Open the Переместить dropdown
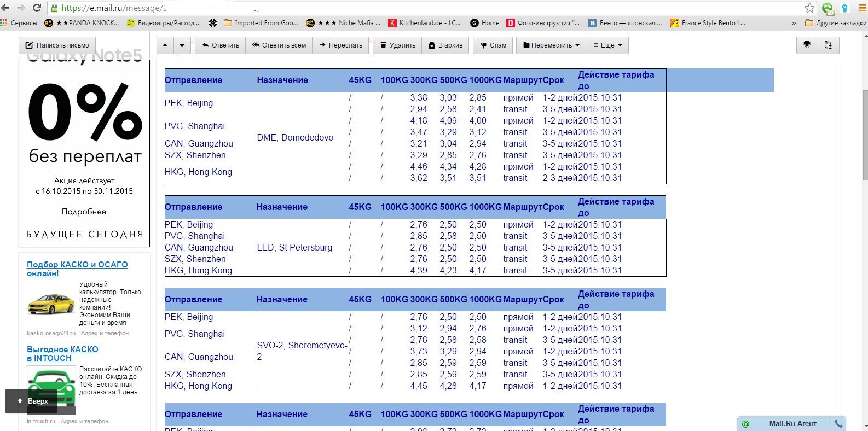The width and height of the screenshot is (868, 431). pos(551,45)
